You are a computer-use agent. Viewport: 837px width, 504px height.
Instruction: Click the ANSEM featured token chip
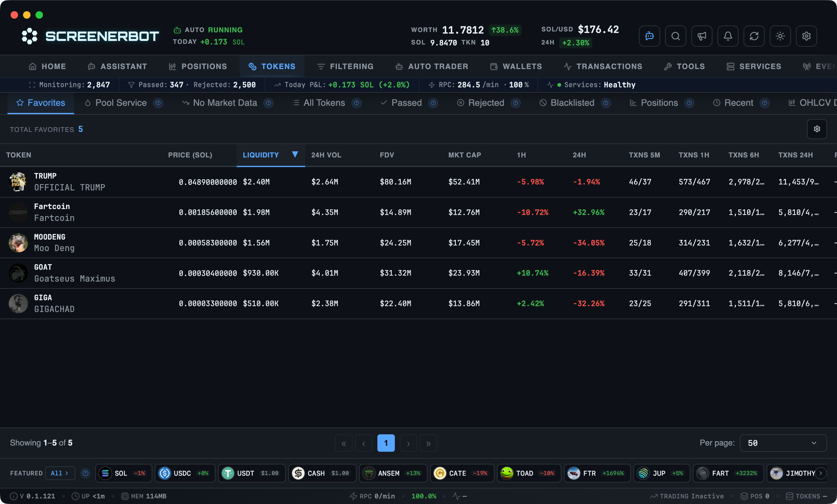point(393,473)
